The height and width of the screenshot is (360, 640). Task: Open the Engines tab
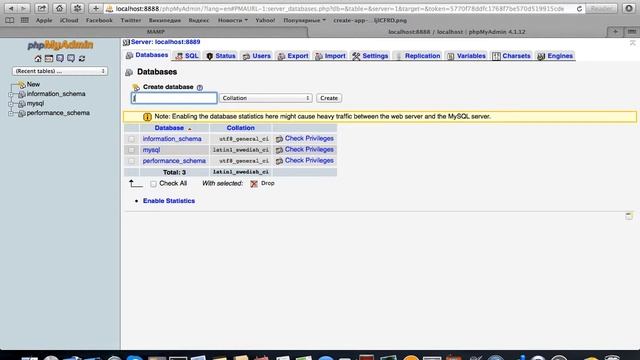[x=555, y=56]
